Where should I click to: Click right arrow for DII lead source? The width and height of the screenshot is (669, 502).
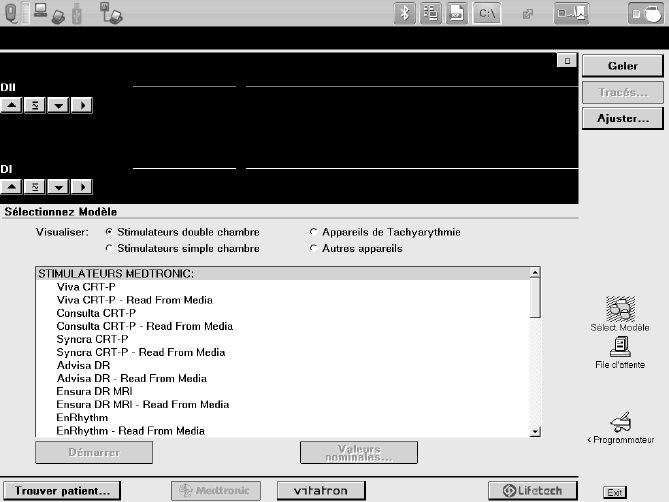[x=82, y=105]
